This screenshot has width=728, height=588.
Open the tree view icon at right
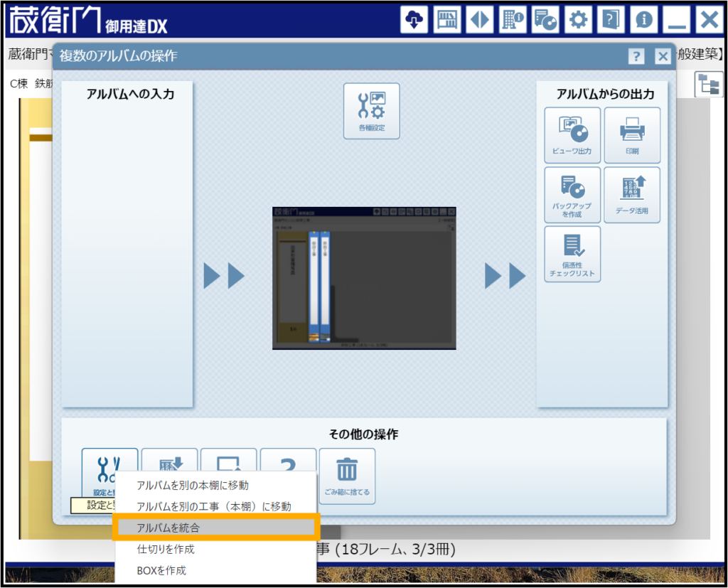709,85
